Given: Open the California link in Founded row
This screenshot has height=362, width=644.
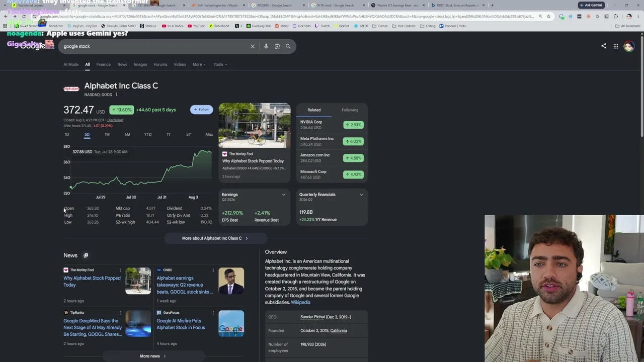Looking at the screenshot, I should pos(339,330).
